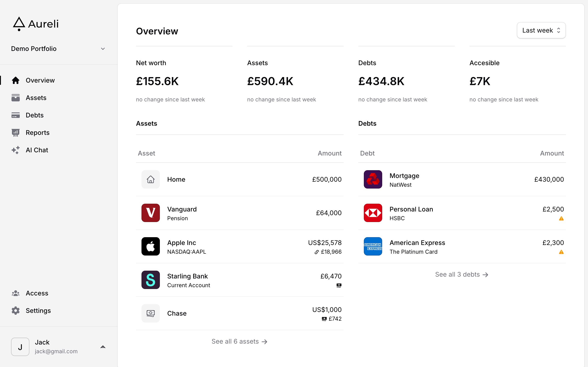Expand the Demo Portfolio selector

[x=103, y=49]
